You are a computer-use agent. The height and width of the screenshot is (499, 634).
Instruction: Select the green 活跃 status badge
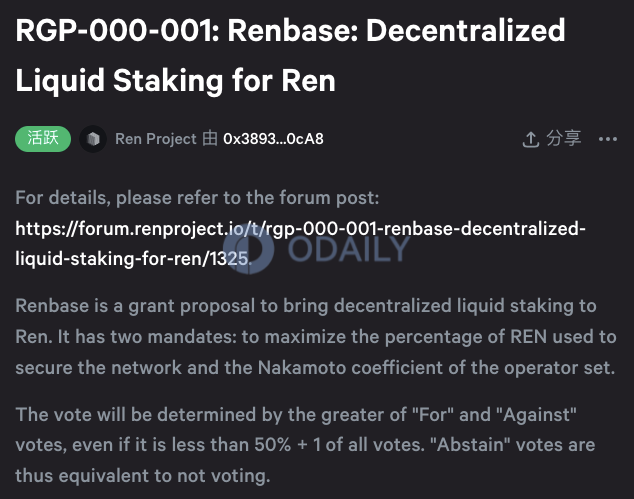point(43,139)
